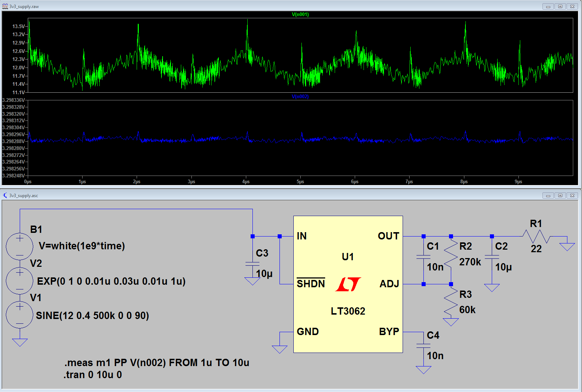The width and height of the screenshot is (582, 392).
Task: Minimize the 3v3_supply.asc schematic window
Action: click(548, 195)
